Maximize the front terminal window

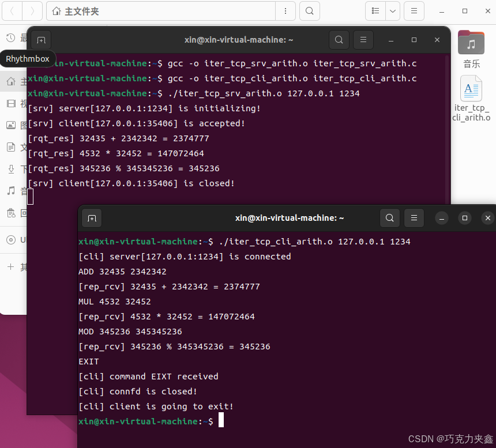click(465, 218)
